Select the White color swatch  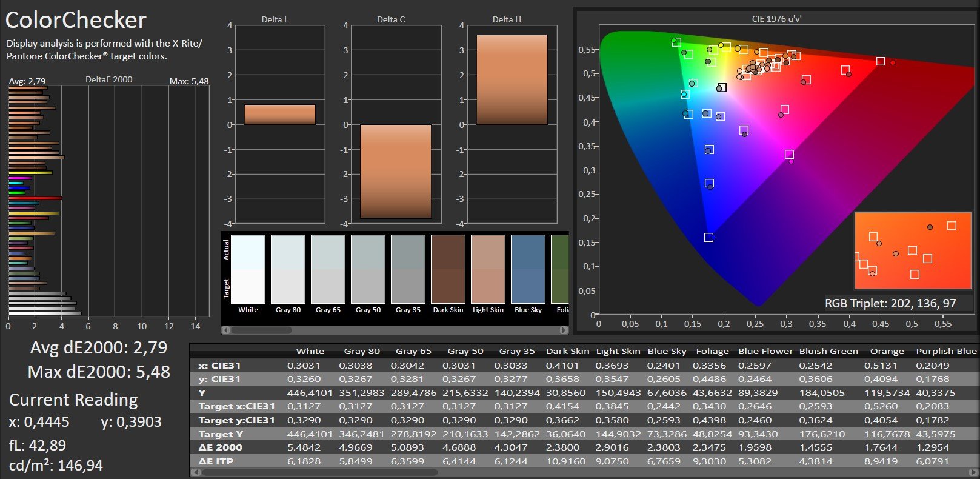[248, 269]
